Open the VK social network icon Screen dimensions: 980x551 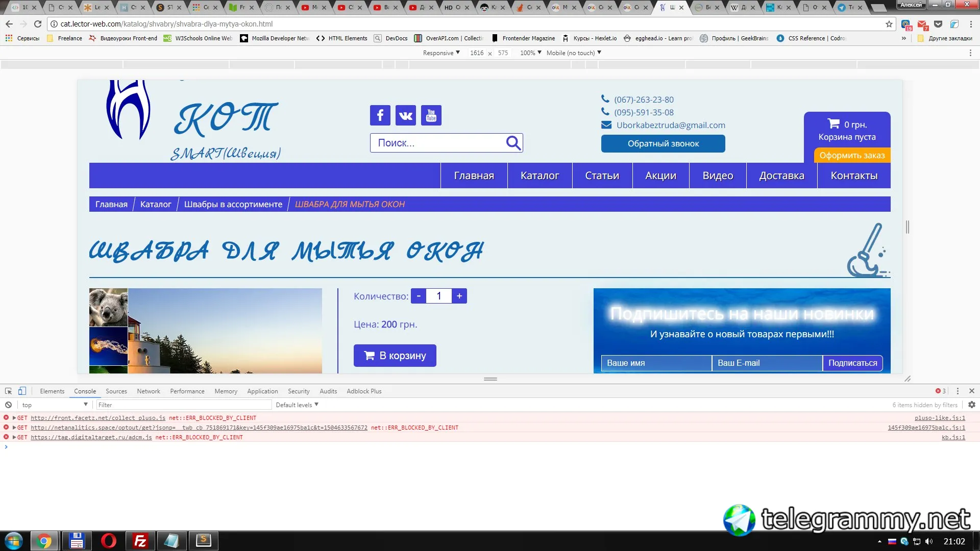[x=406, y=115]
